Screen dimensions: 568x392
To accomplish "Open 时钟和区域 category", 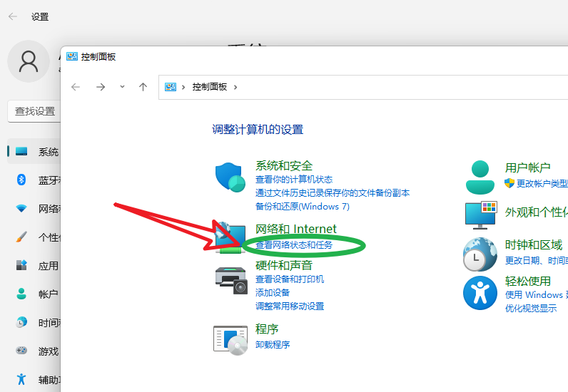I will click(x=534, y=245).
